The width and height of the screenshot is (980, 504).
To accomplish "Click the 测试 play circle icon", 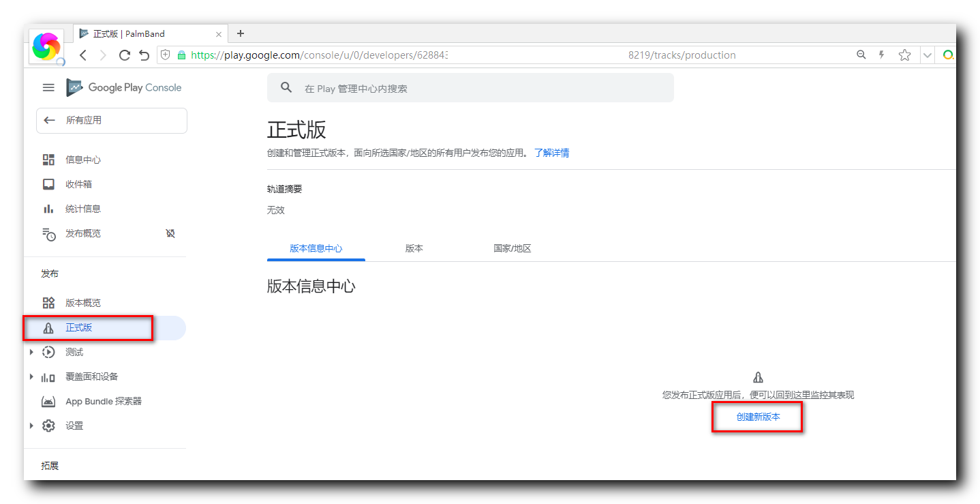I will pos(48,352).
